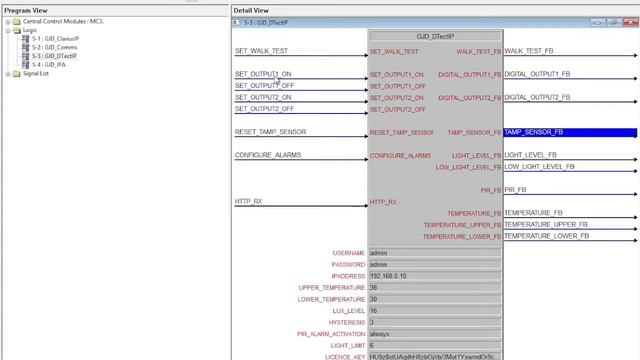Image resolution: width=640 pixels, height=360 pixels.
Task: Click the Signal List folder icon
Action: 17,74
